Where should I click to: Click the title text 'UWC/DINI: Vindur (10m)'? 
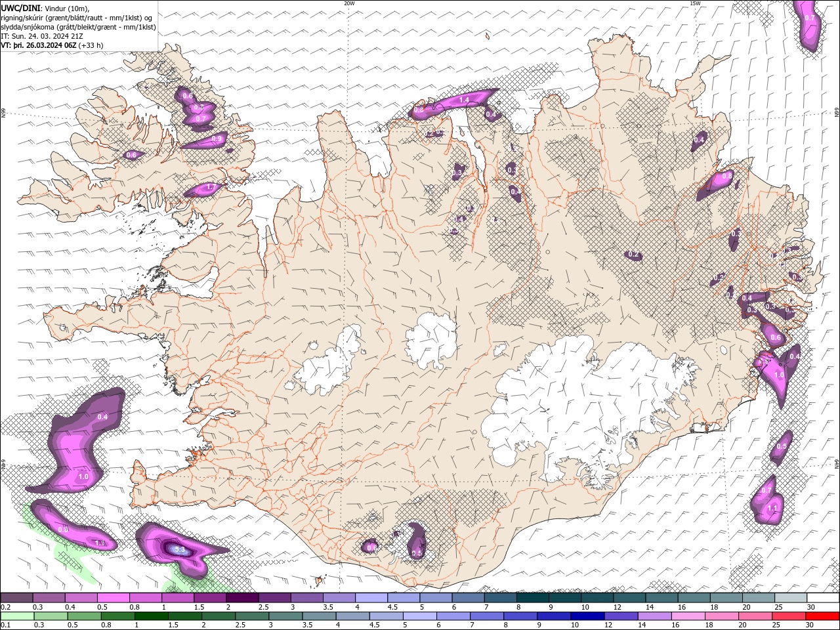click(46, 8)
